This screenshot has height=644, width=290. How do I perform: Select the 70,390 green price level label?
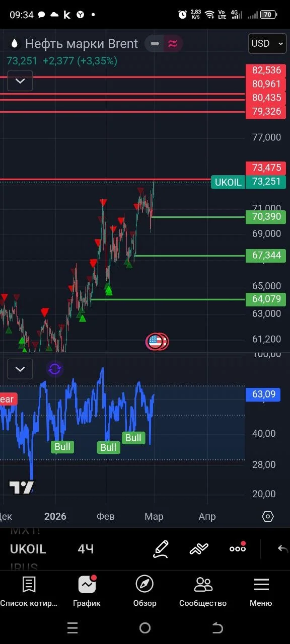coord(265,217)
